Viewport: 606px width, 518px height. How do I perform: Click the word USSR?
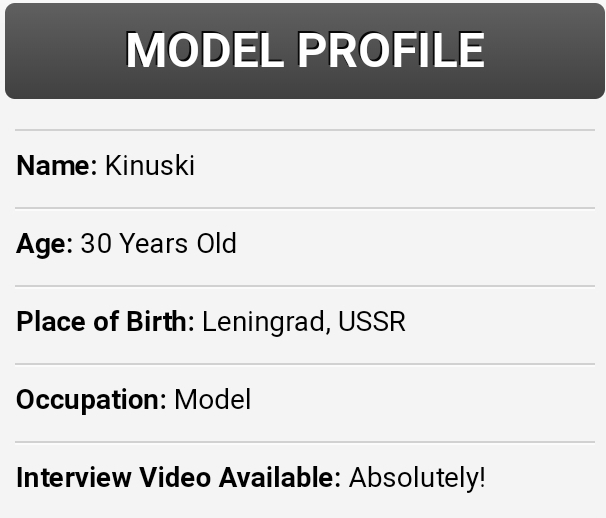(x=372, y=322)
